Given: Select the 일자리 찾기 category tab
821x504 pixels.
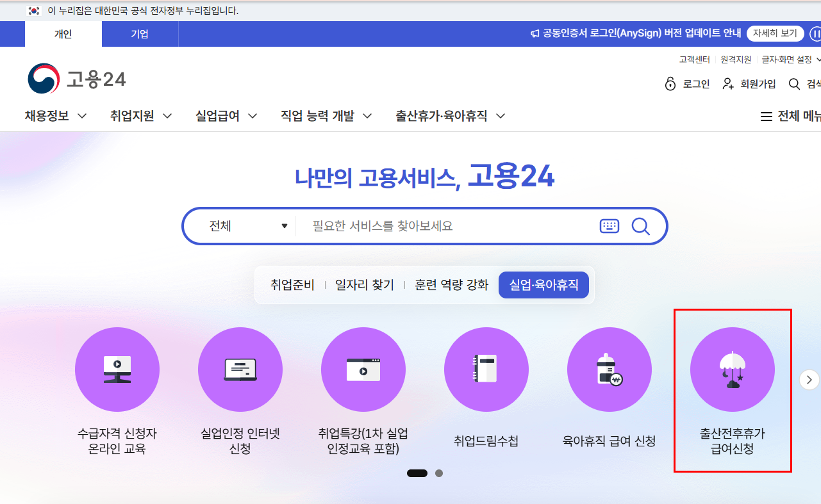Looking at the screenshot, I should [365, 285].
